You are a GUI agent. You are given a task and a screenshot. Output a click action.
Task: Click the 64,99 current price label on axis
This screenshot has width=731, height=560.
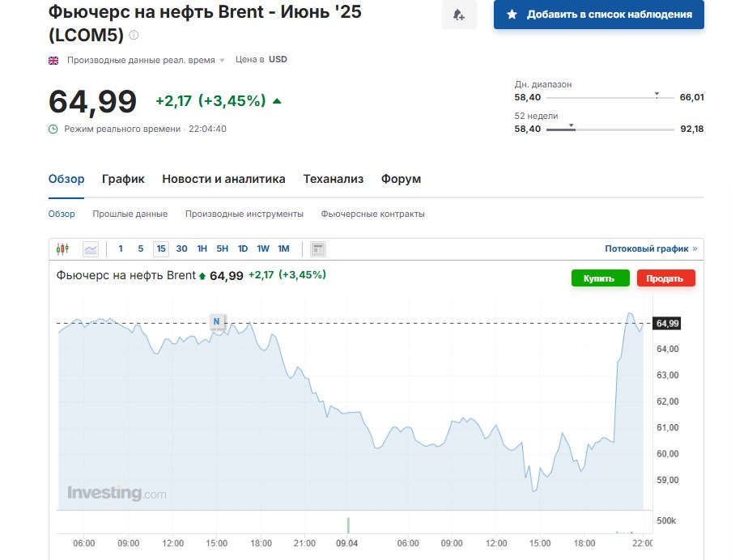667,324
